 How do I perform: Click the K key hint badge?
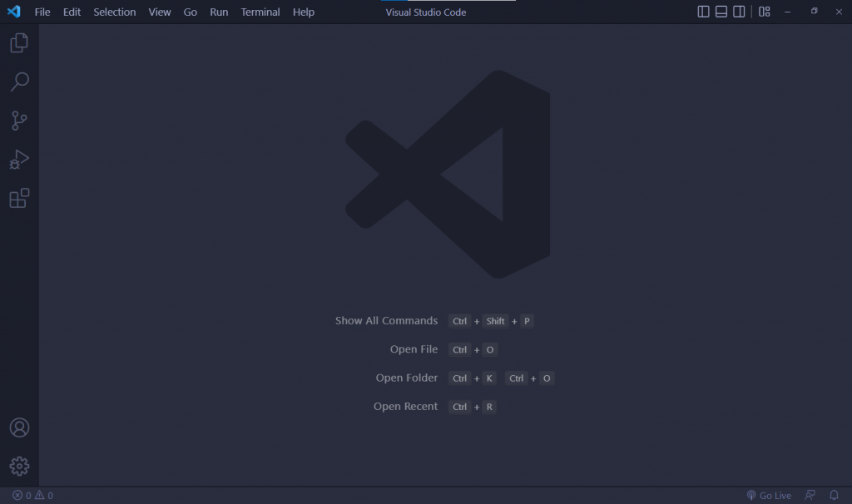pos(489,378)
